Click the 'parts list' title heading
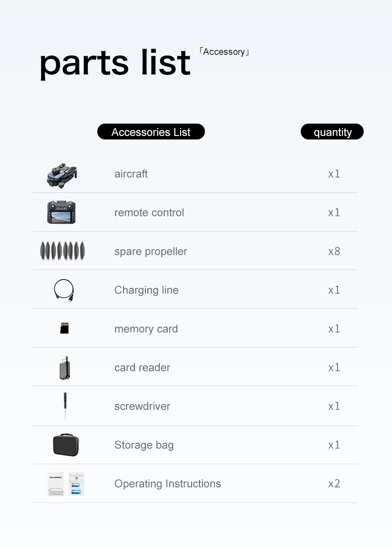Viewport: 392px width, 547px height. (115, 63)
